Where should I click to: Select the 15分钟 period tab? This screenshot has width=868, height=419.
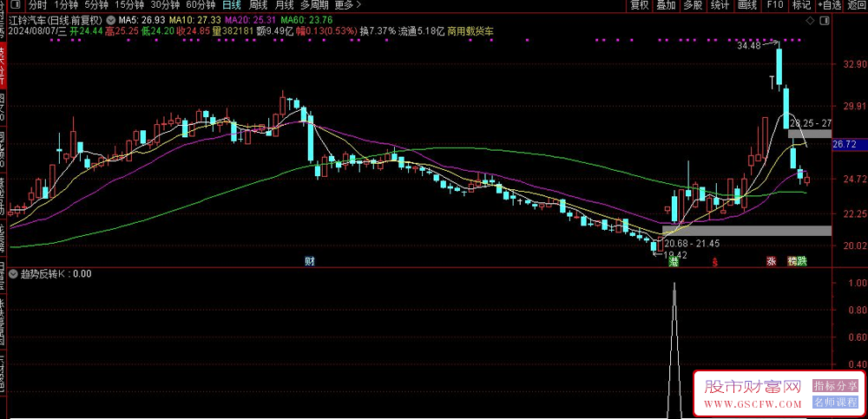(x=128, y=5)
